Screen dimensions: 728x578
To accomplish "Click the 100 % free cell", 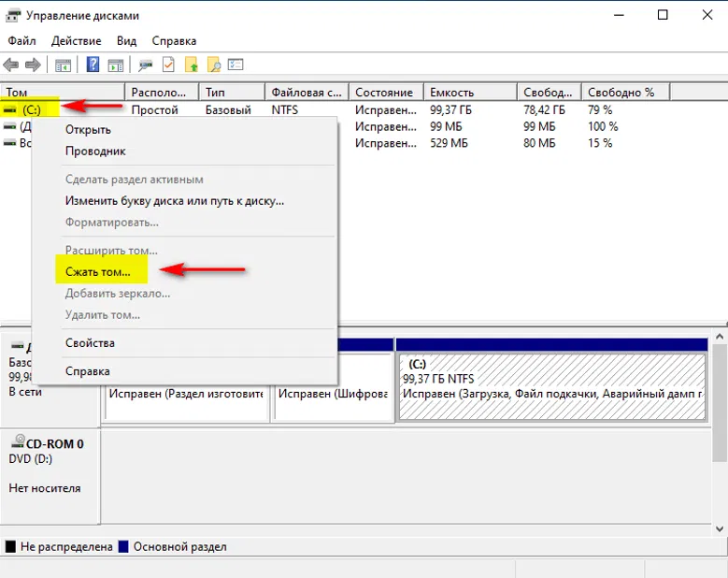I will 603,126.
